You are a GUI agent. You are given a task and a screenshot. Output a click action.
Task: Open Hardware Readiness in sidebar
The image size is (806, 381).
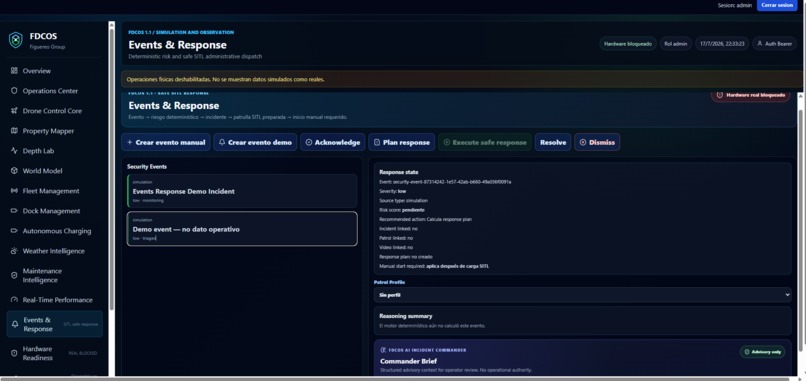point(54,353)
